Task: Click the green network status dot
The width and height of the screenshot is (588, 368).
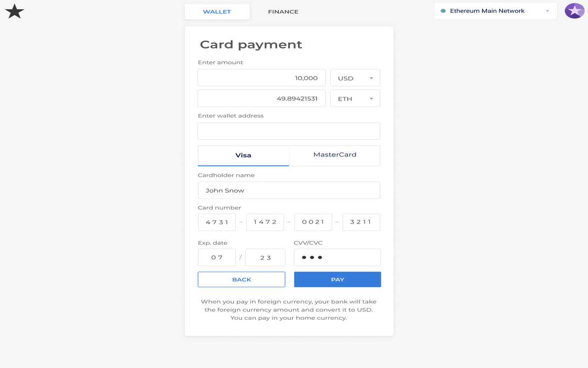Action: (443, 11)
